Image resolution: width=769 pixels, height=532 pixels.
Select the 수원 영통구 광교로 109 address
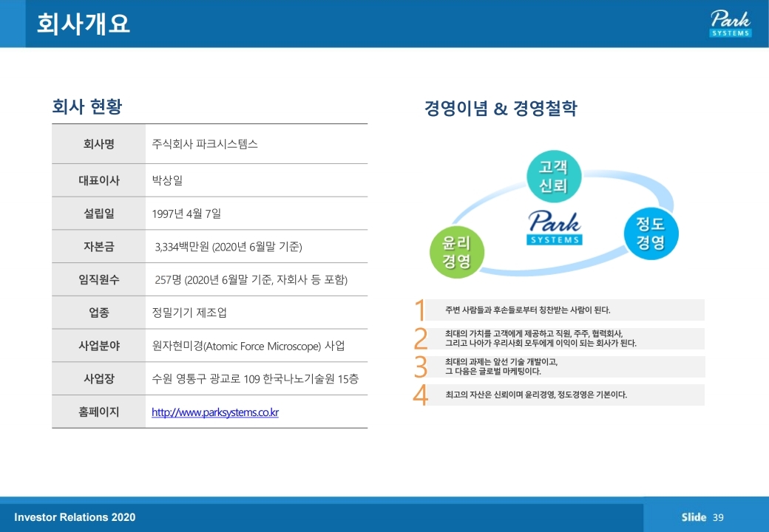tap(255, 378)
